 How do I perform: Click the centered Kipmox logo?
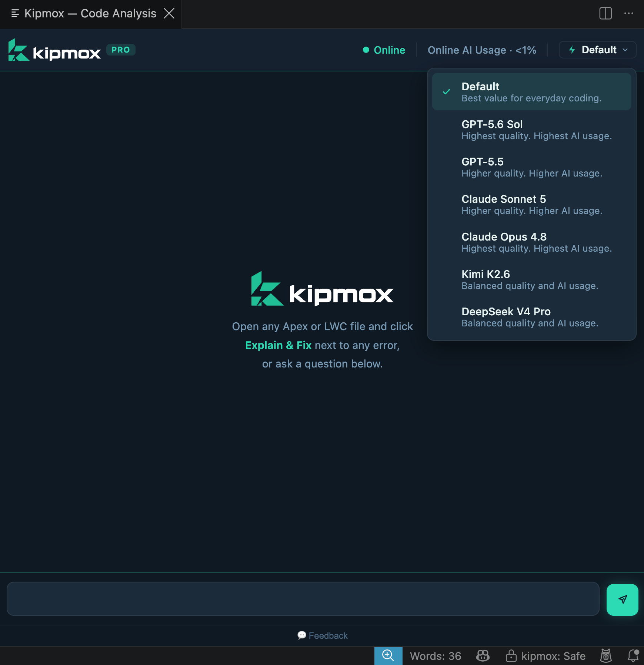(322, 289)
